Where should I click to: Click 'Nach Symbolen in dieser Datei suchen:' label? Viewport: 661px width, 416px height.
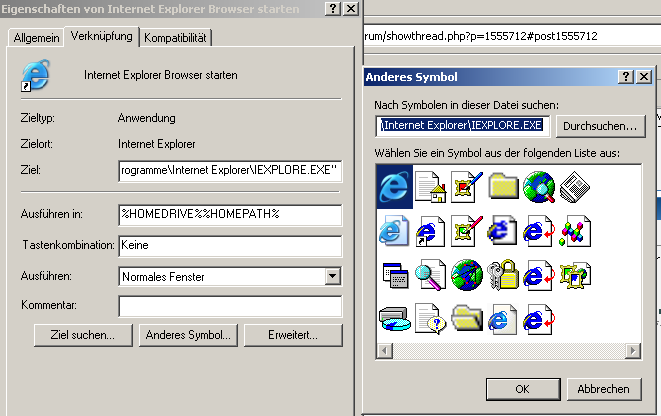tap(467, 105)
